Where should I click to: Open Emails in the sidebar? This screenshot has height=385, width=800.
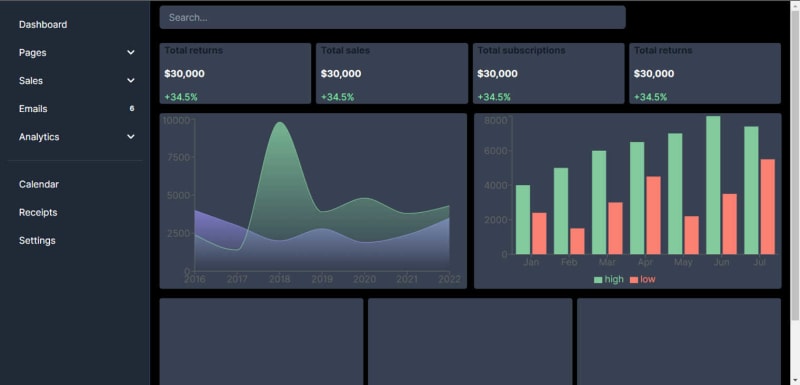(x=33, y=109)
